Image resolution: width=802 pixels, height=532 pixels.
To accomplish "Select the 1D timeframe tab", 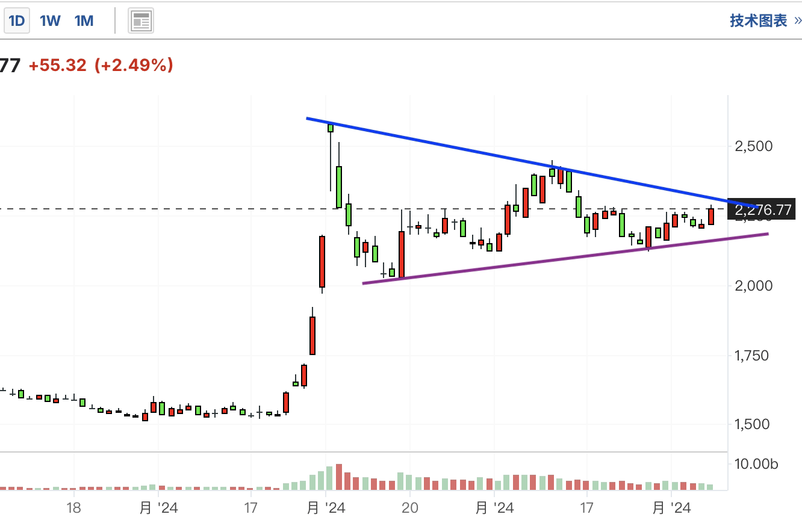I will [x=16, y=21].
